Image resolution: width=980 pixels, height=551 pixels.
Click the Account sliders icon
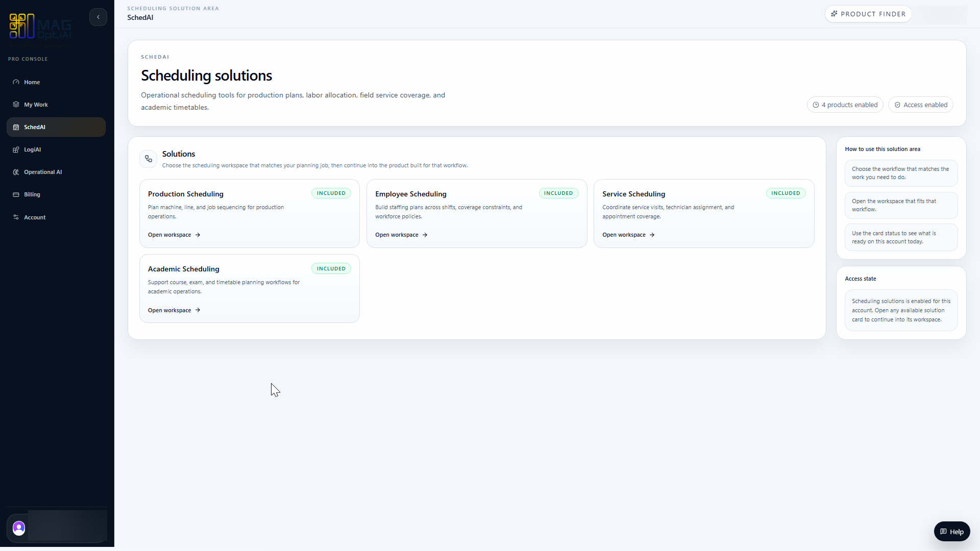coord(16,217)
